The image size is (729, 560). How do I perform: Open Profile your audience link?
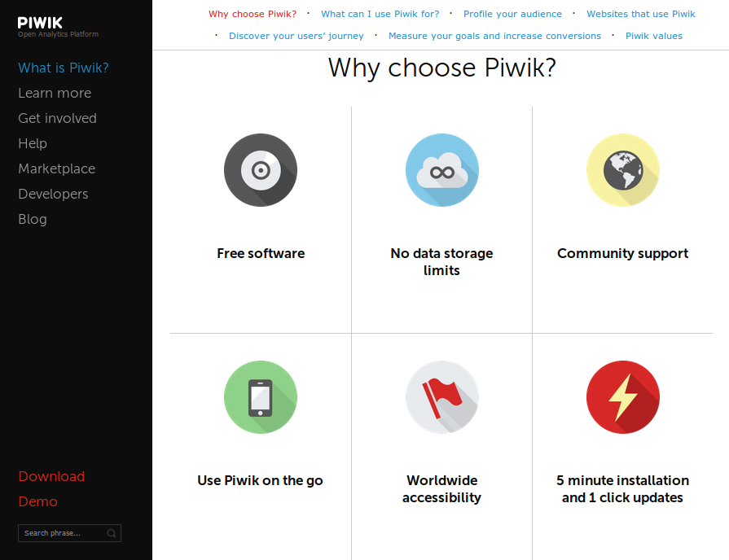point(512,14)
